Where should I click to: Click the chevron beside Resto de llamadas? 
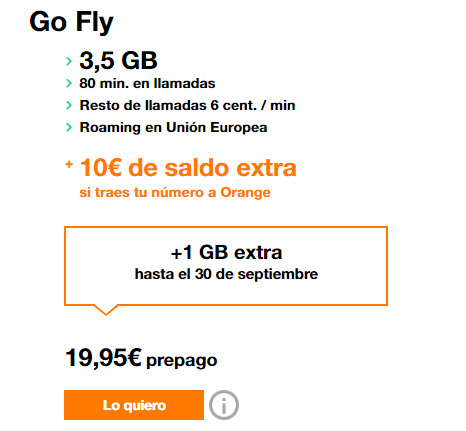tap(69, 105)
